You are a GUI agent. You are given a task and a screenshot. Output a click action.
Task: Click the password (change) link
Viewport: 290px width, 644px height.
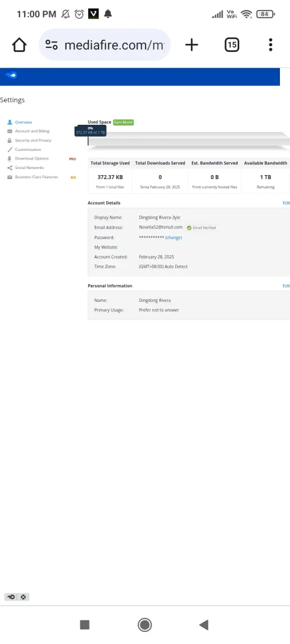tap(174, 237)
